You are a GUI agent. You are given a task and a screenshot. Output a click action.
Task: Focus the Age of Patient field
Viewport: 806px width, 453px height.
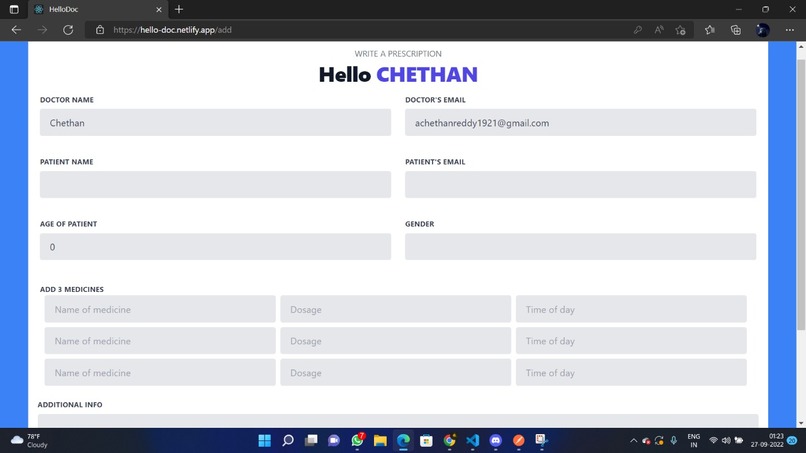215,247
